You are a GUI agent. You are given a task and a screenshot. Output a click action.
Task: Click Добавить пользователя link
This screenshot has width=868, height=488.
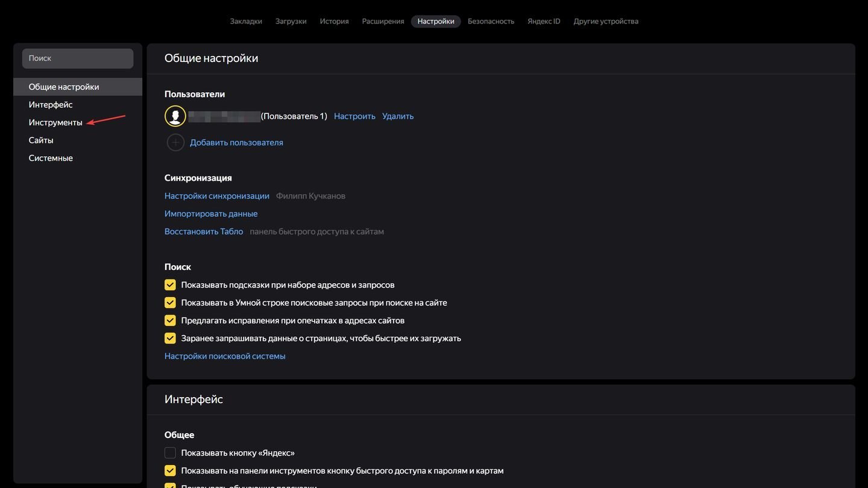click(236, 143)
